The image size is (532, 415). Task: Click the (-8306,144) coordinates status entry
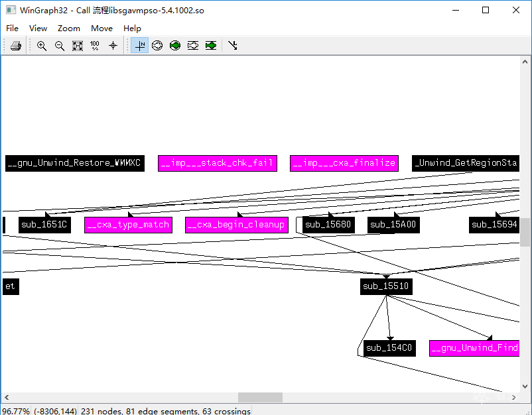pos(55,411)
